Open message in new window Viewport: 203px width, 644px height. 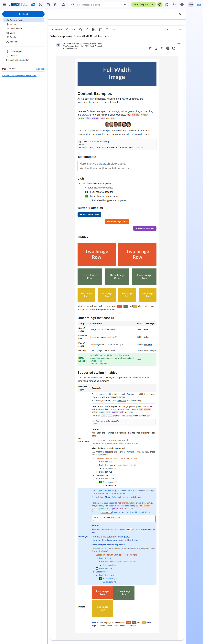pos(174,48)
